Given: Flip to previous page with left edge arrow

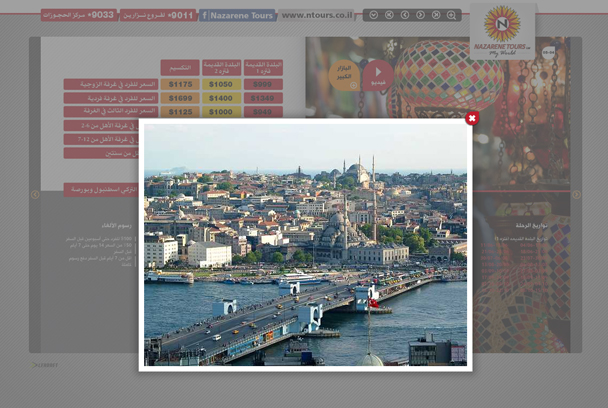Looking at the screenshot, I should tap(35, 194).
